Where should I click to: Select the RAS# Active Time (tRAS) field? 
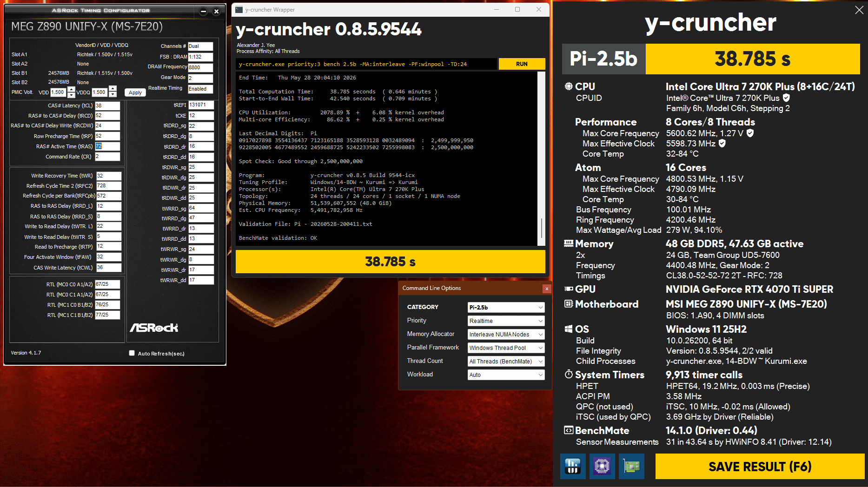coord(107,146)
